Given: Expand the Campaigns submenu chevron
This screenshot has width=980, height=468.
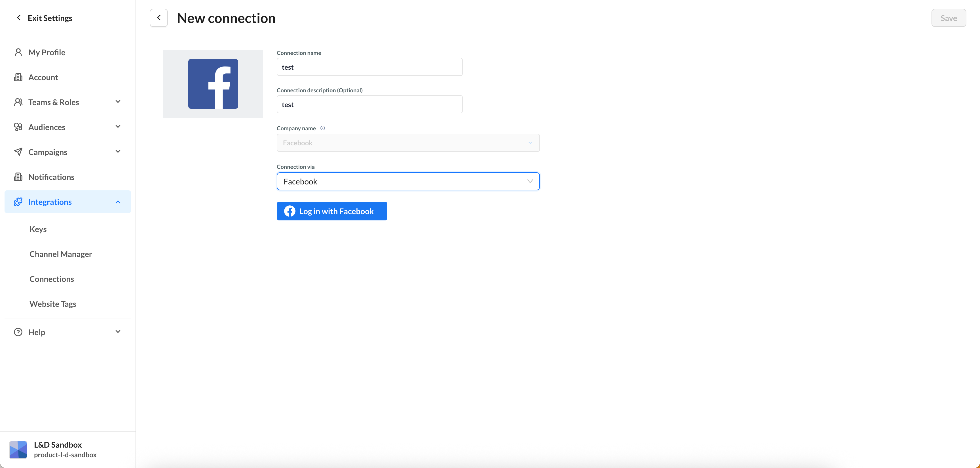Looking at the screenshot, I should 118,152.
